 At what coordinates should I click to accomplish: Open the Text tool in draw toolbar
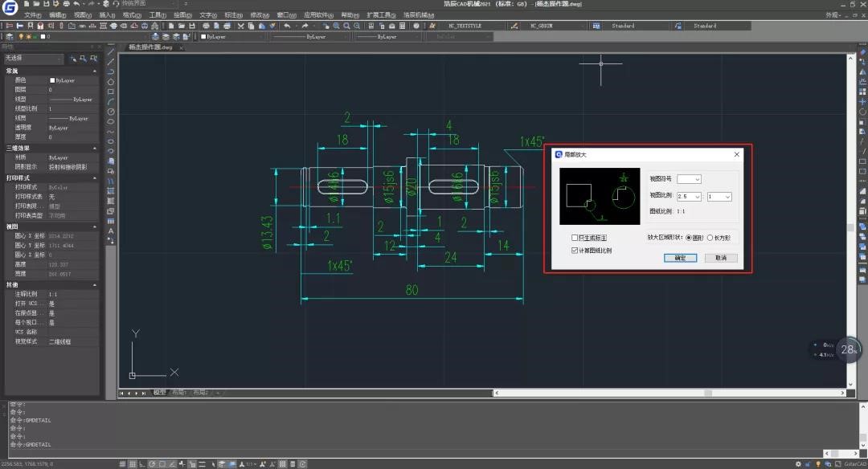111,230
